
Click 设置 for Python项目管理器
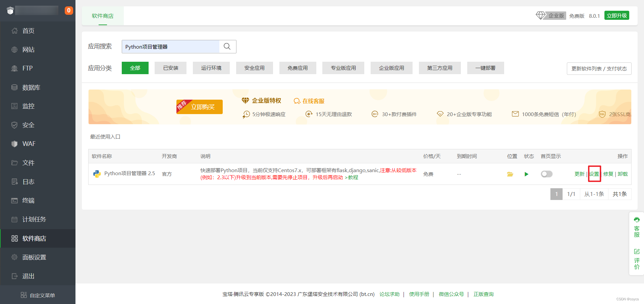594,174
